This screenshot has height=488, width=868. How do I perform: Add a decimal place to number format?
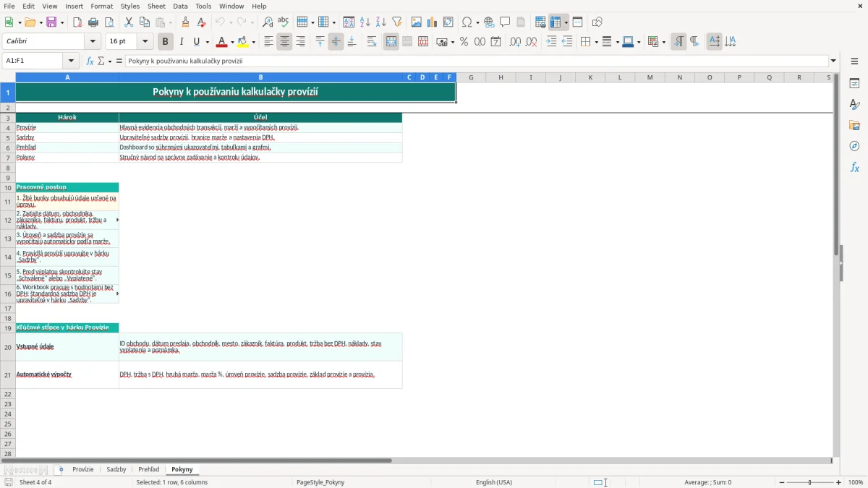coord(515,42)
